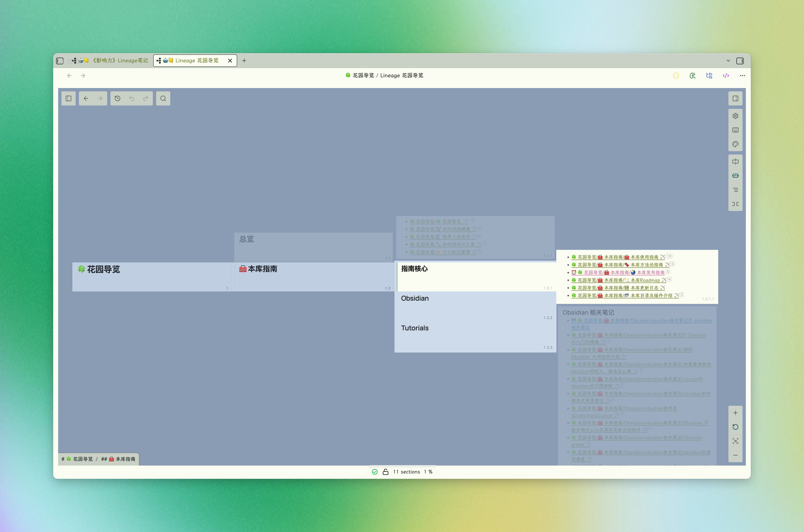This screenshot has height=532, width=804.
Task: Toggle Lineage left sidebar panel button
Action: [x=69, y=98]
